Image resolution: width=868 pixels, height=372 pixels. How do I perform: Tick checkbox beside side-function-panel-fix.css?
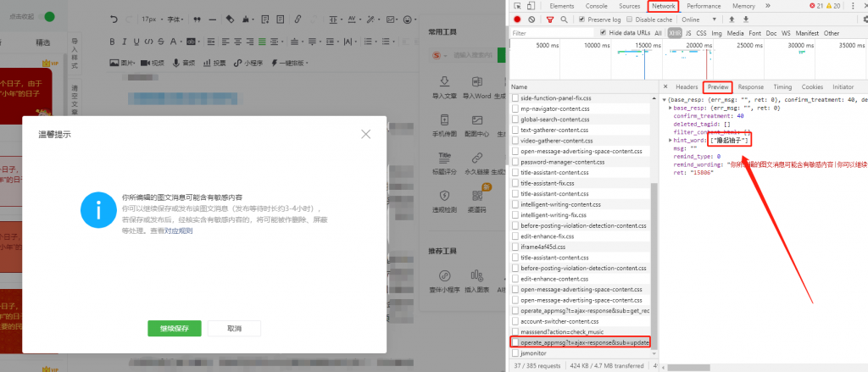[x=515, y=98]
